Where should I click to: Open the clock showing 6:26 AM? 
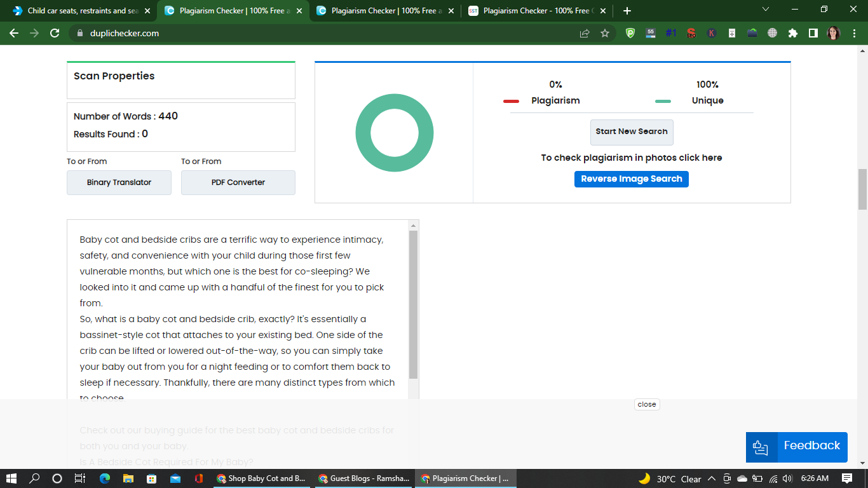(x=815, y=478)
